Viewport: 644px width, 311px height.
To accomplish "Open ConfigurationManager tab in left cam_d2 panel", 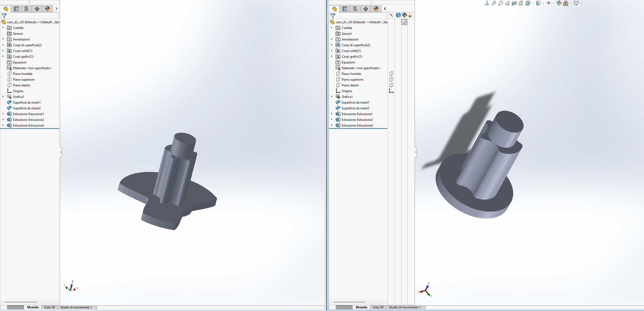I will [27, 9].
